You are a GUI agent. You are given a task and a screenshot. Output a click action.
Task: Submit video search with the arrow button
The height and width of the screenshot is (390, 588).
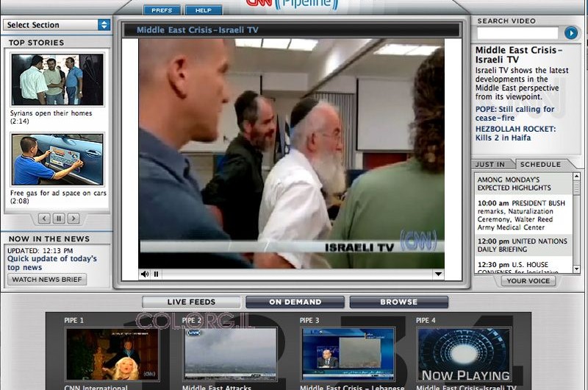pyautogui.click(x=571, y=33)
